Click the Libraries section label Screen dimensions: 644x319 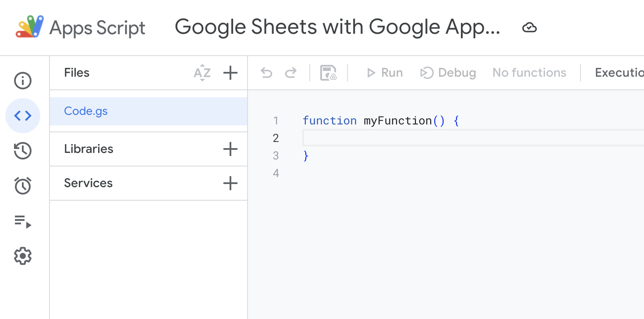pyautogui.click(x=88, y=149)
